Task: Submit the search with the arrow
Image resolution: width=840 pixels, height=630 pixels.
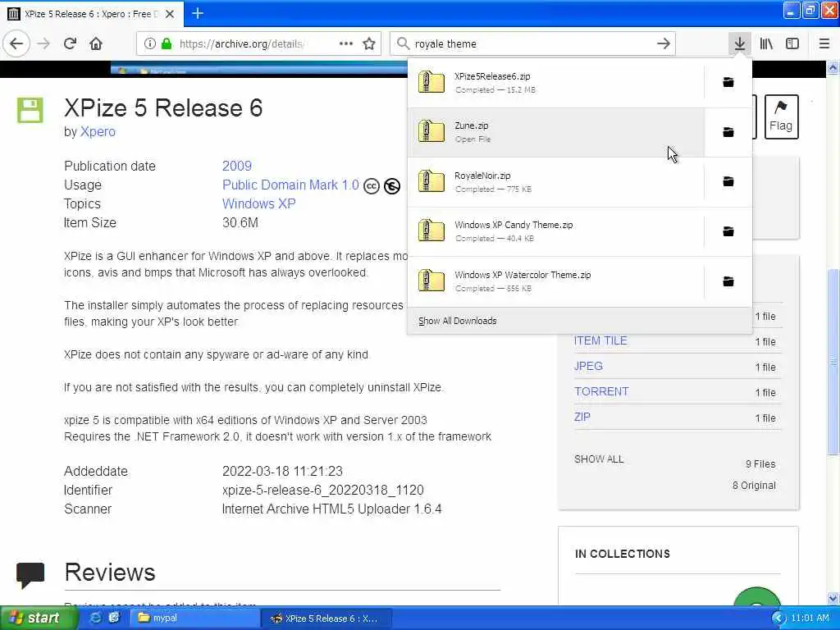Action: click(x=663, y=43)
